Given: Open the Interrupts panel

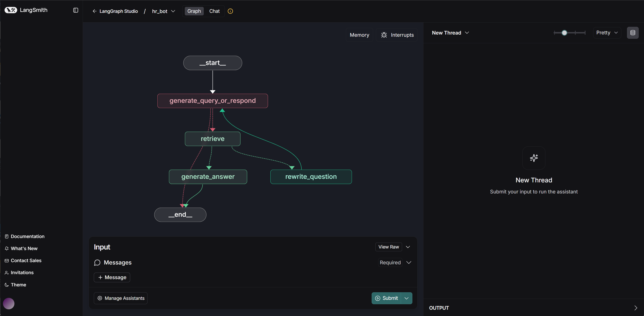Looking at the screenshot, I should click(x=397, y=35).
